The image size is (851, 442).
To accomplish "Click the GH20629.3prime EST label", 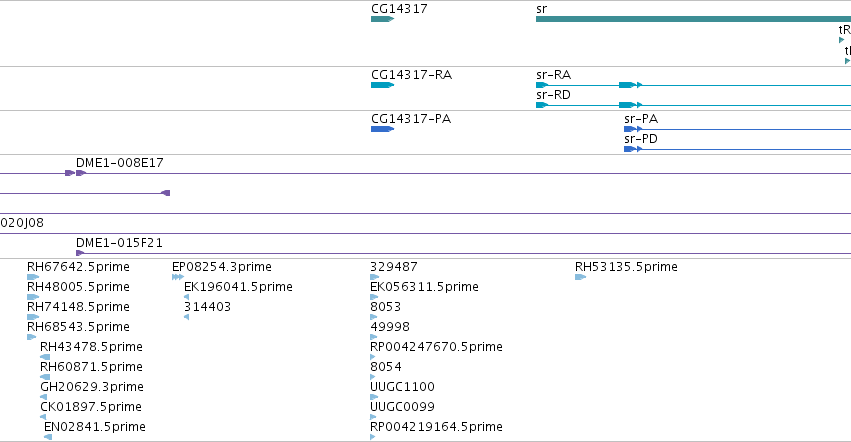I will [x=92, y=387].
